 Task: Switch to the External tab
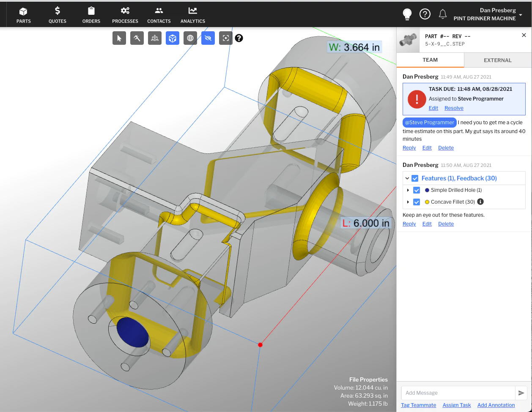[498, 60]
